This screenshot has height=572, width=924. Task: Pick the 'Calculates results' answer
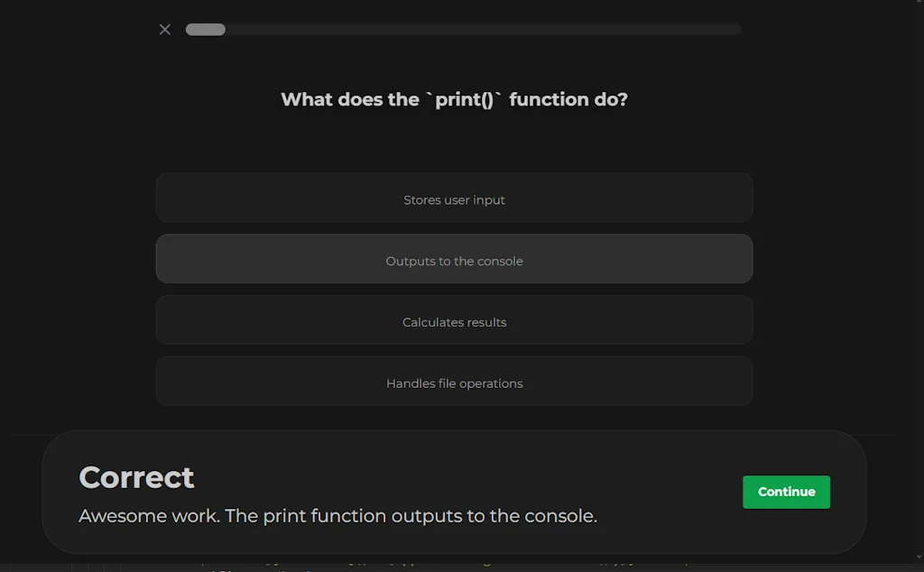pos(454,321)
